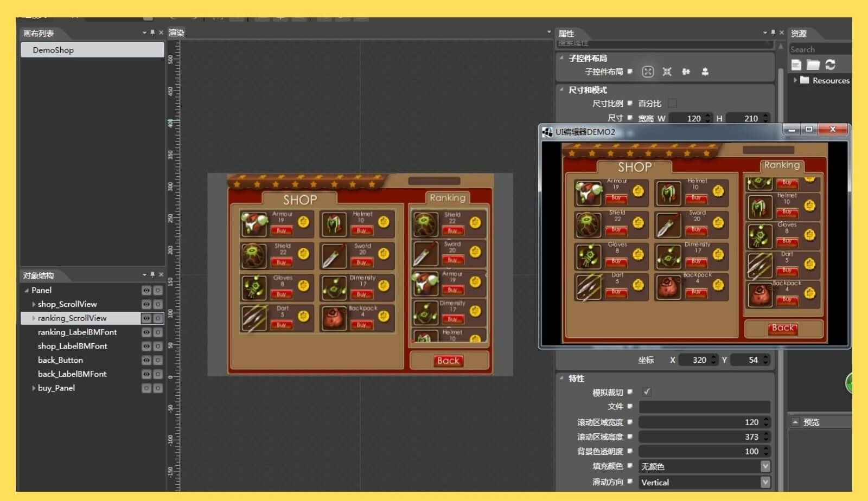This screenshot has height=501, width=868.
Task: Click the new folder icon in the resources panel
Action: coord(813,64)
